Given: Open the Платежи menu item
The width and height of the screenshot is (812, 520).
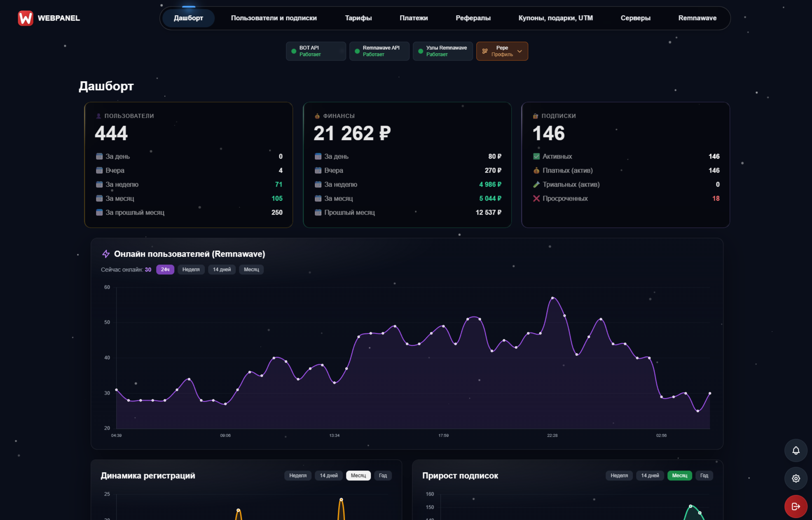Looking at the screenshot, I should pos(414,18).
